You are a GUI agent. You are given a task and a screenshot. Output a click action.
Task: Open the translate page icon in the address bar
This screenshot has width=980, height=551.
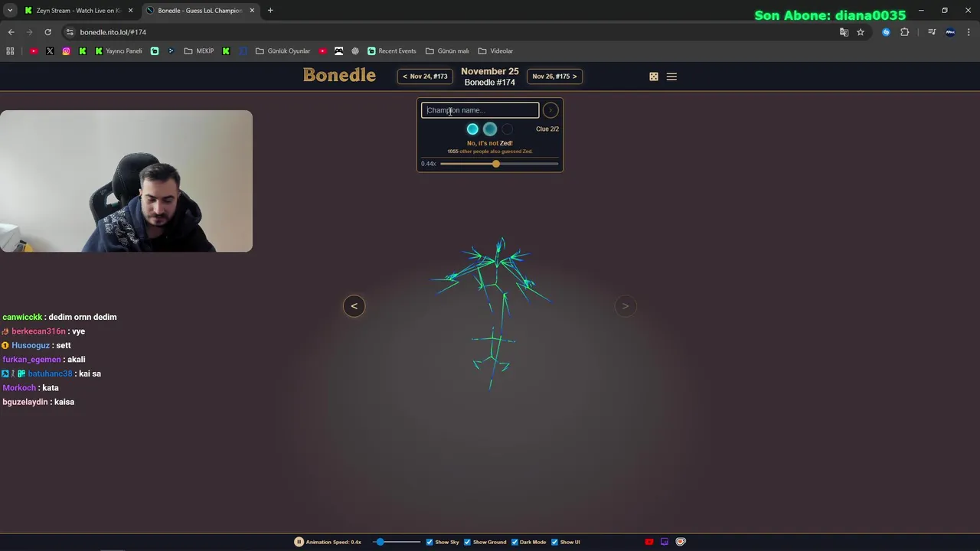[x=844, y=32]
